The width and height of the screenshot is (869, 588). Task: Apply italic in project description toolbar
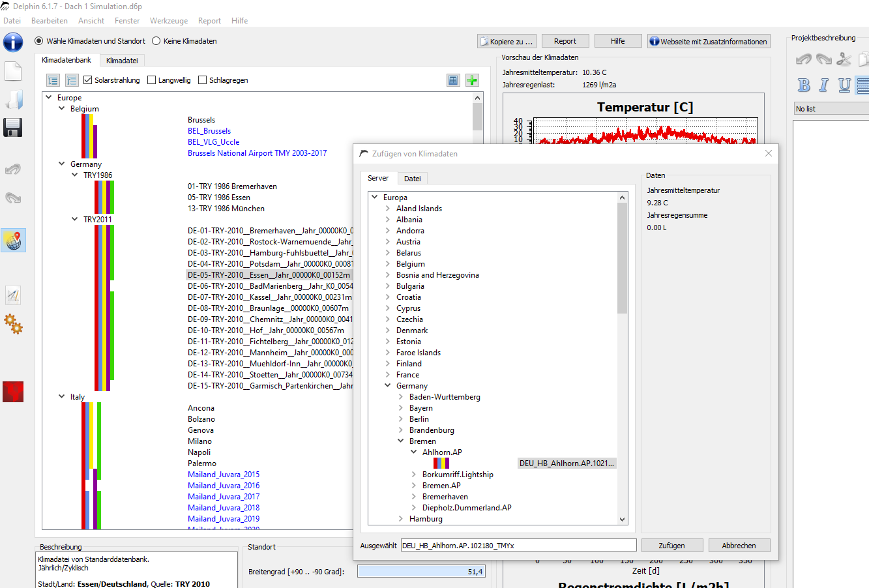coord(824,85)
